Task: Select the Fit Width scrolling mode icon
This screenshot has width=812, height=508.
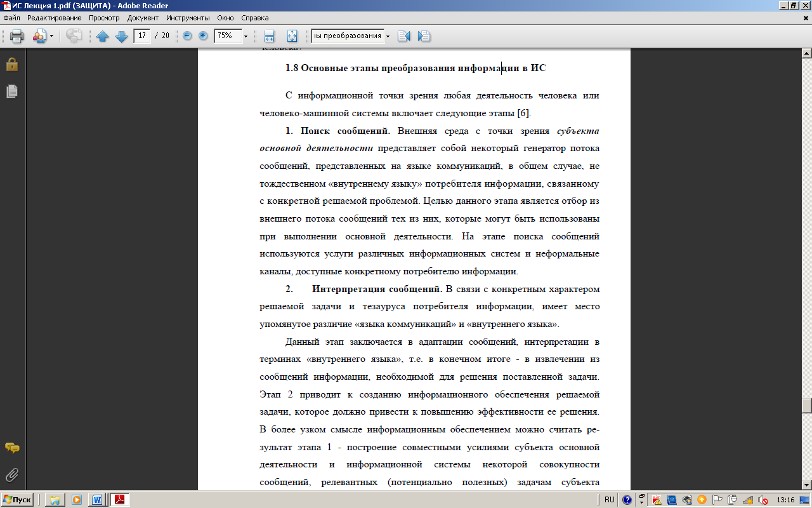Action: coord(269,36)
